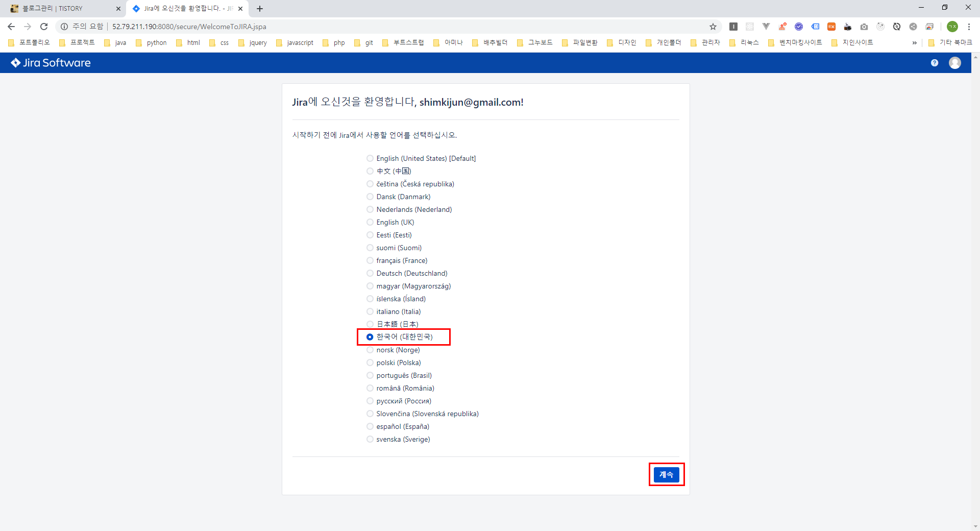
Task: Close the Jira welcome tab
Action: click(x=240, y=9)
